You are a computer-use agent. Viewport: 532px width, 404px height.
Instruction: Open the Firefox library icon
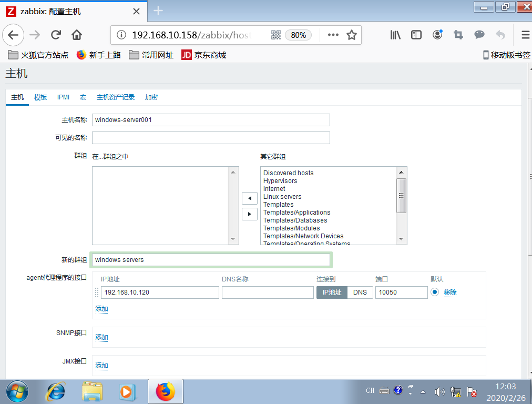[395, 35]
